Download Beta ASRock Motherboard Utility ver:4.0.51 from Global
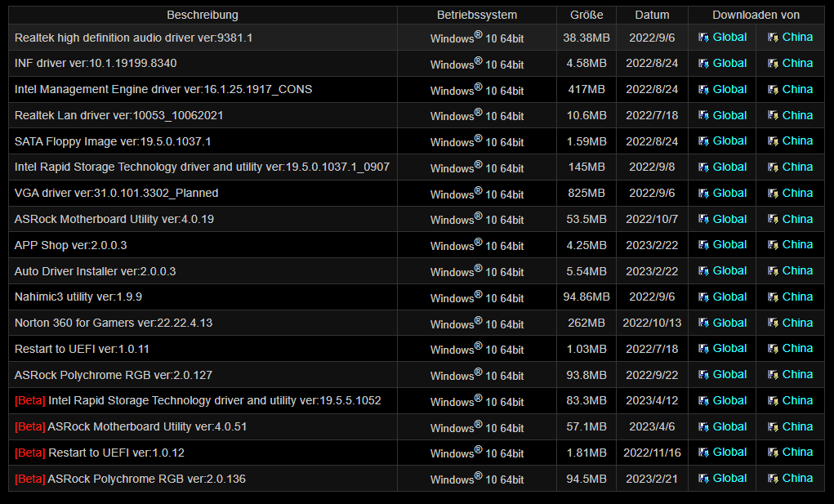The width and height of the screenshot is (834, 504). 729,426
